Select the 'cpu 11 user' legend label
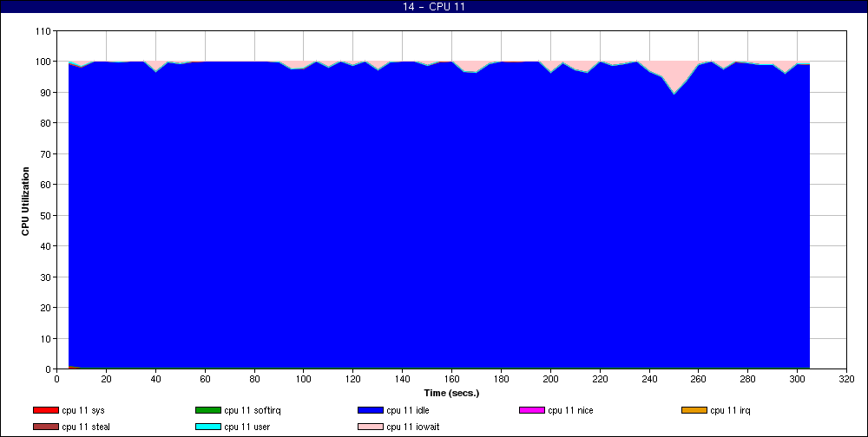The height and width of the screenshot is (437, 868). click(247, 427)
